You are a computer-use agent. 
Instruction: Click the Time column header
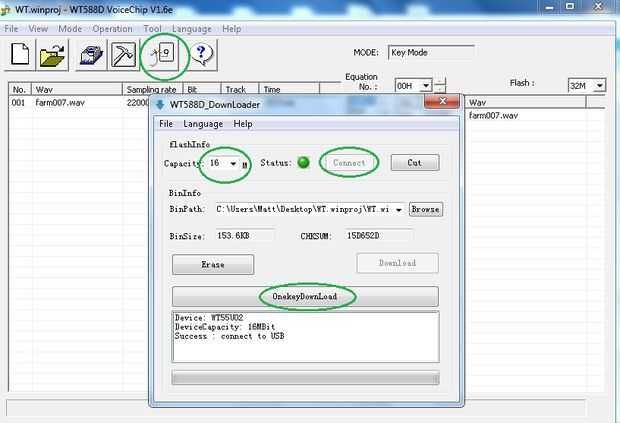(289, 89)
